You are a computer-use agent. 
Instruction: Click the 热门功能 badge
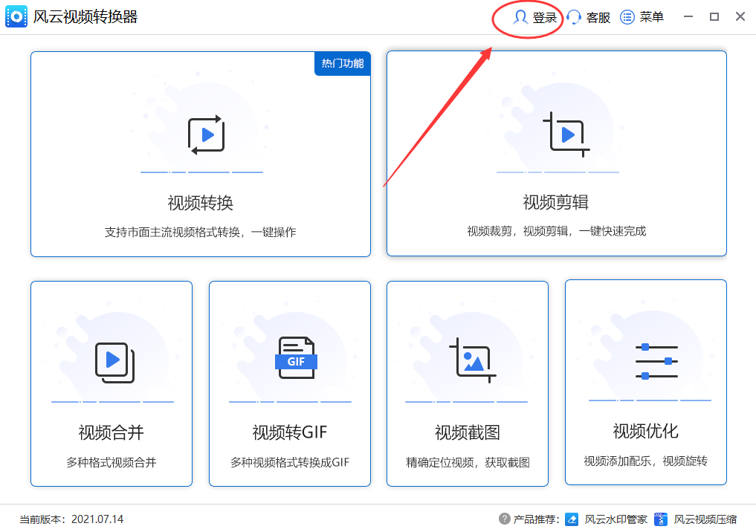tap(343, 63)
